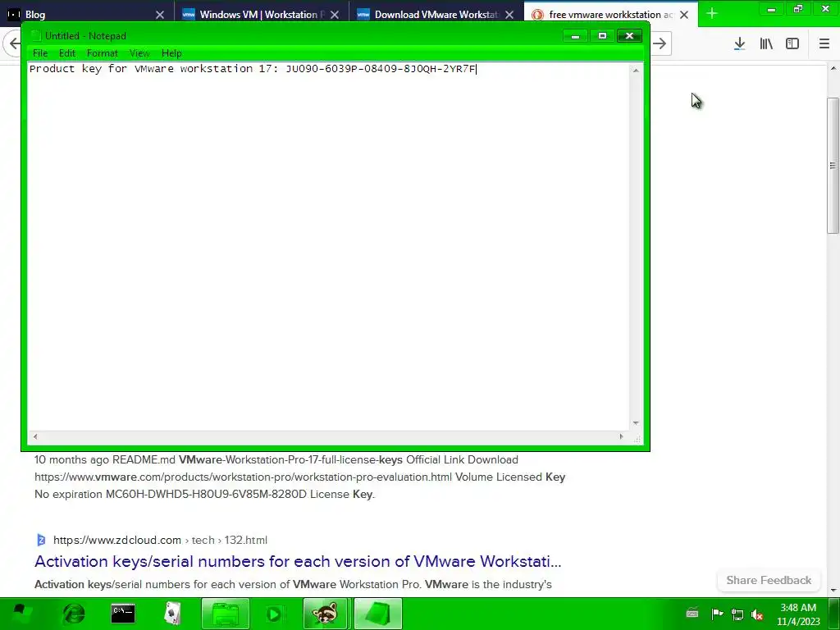Open the Firefox downloads arrow icon
840x630 pixels.
tap(739, 44)
